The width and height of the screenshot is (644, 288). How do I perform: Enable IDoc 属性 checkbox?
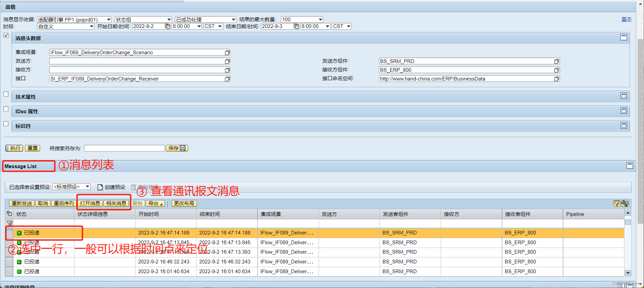coord(6,109)
